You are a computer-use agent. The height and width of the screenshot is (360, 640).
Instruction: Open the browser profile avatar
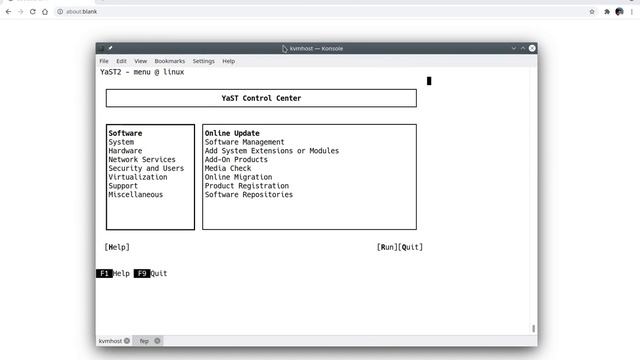tap(619, 12)
